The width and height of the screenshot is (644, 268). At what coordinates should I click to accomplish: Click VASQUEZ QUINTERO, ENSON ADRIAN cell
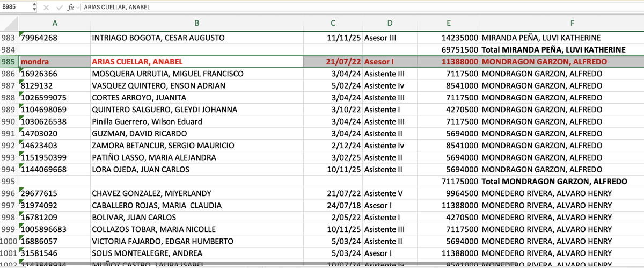(197, 85)
